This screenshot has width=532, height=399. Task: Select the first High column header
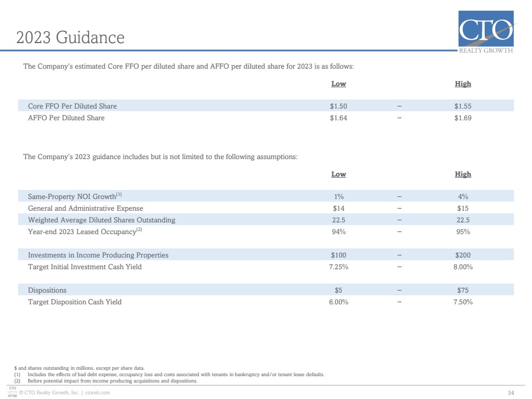pos(463,84)
